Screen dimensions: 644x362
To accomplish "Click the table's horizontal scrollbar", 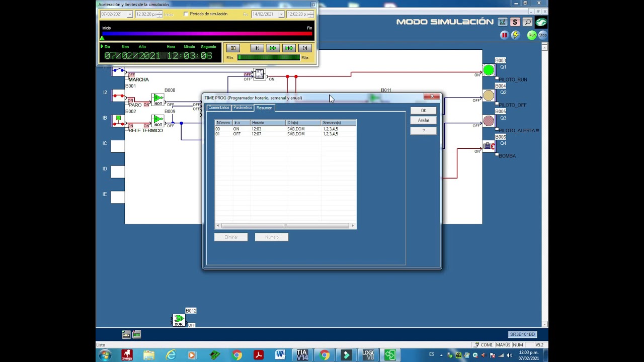I will [x=285, y=226].
